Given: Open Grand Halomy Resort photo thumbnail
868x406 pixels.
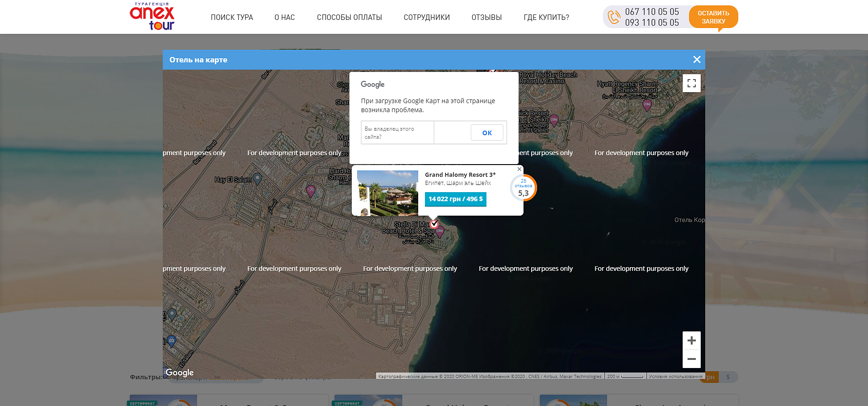Looking at the screenshot, I should [x=387, y=193].
